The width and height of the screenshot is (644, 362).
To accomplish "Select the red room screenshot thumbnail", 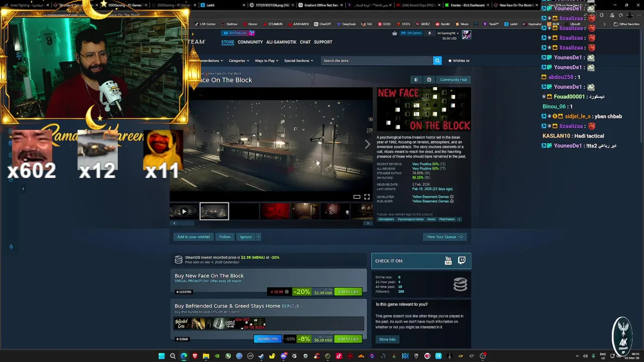I will point(275,211).
